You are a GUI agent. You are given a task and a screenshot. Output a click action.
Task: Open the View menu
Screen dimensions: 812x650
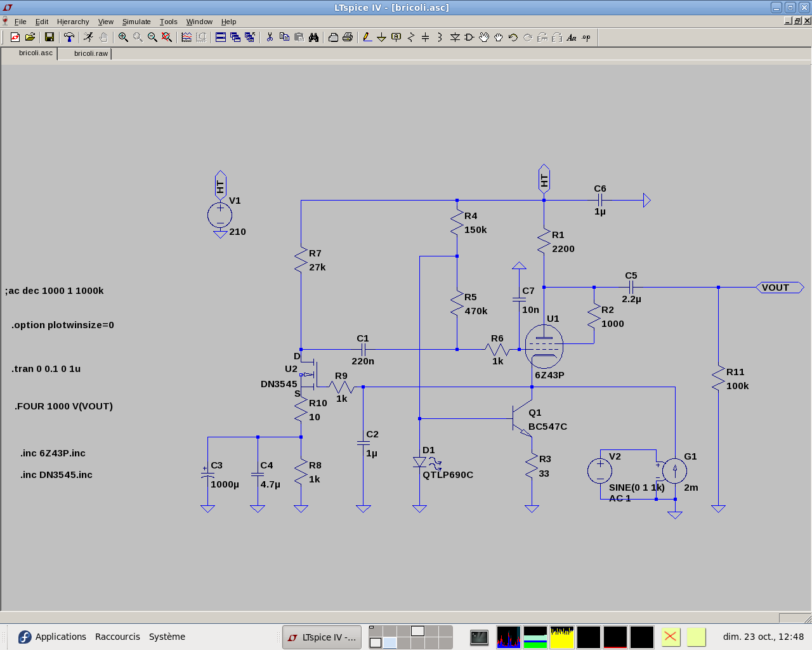point(106,22)
